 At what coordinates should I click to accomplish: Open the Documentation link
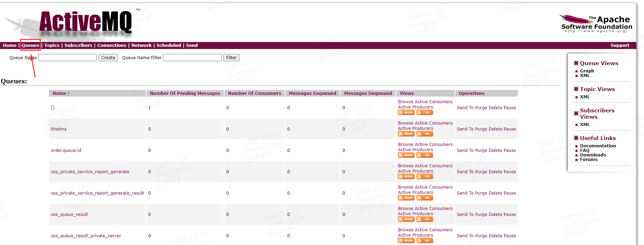coord(598,146)
